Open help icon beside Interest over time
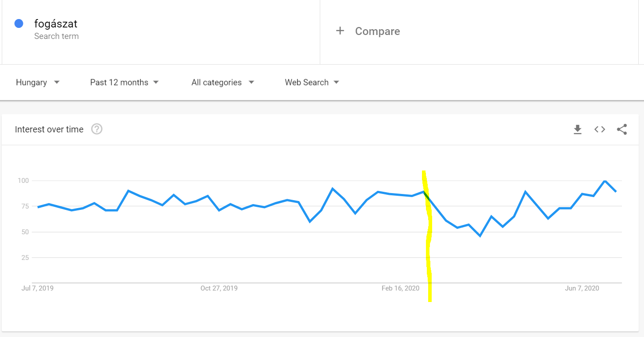This screenshot has width=644, height=337. pos(97,129)
